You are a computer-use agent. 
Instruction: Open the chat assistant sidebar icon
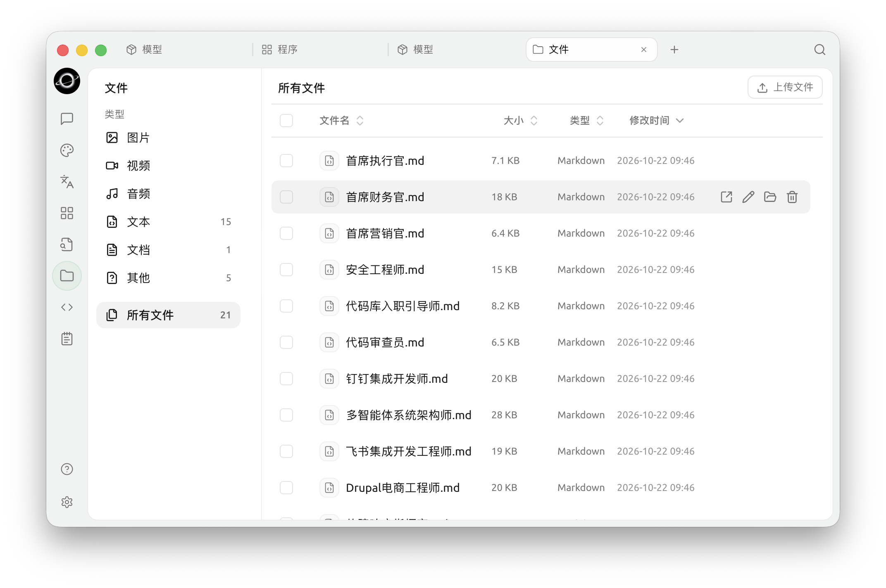(67, 119)
